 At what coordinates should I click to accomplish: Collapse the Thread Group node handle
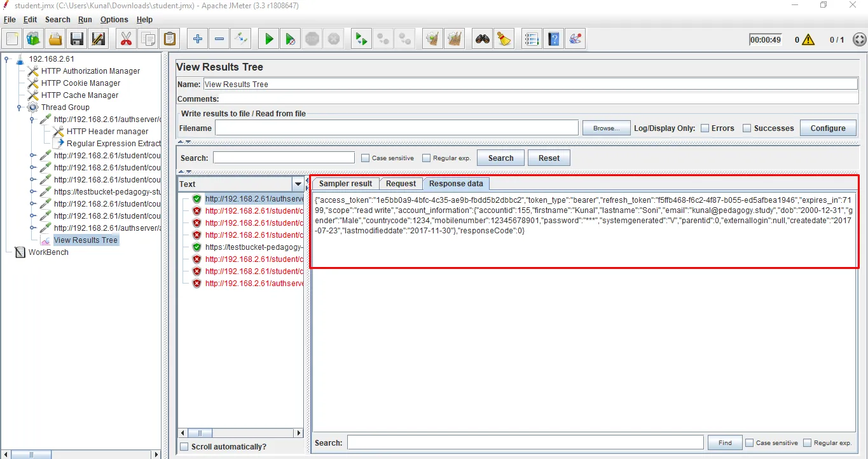[x=20, y=107]
